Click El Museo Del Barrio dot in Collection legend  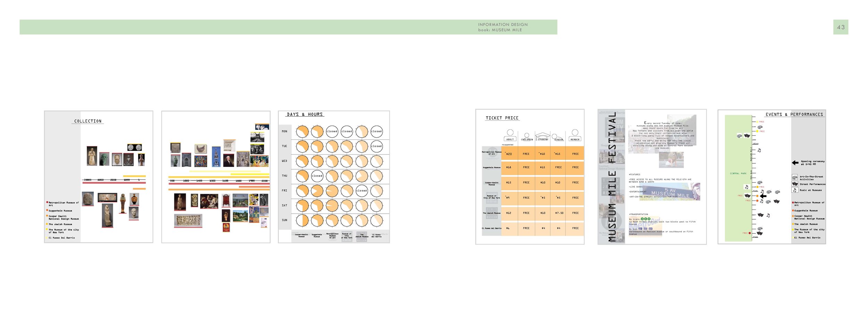point(47,238)
